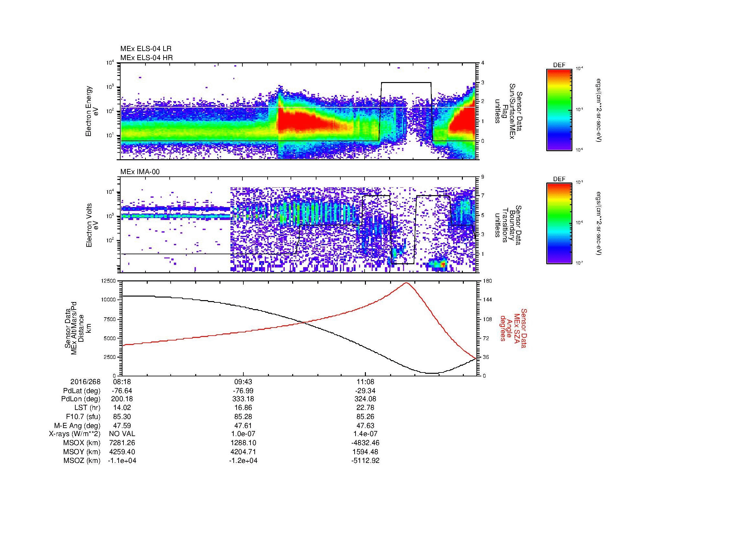Click the 'MEx ELS-04 LR' plot title
The width and height of the screenshot is (756, 534).
146,49
